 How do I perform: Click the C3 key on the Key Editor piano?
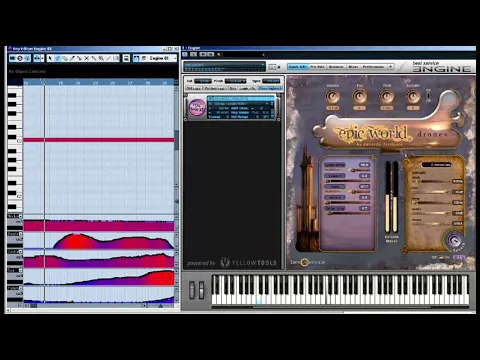click(15, 141)
